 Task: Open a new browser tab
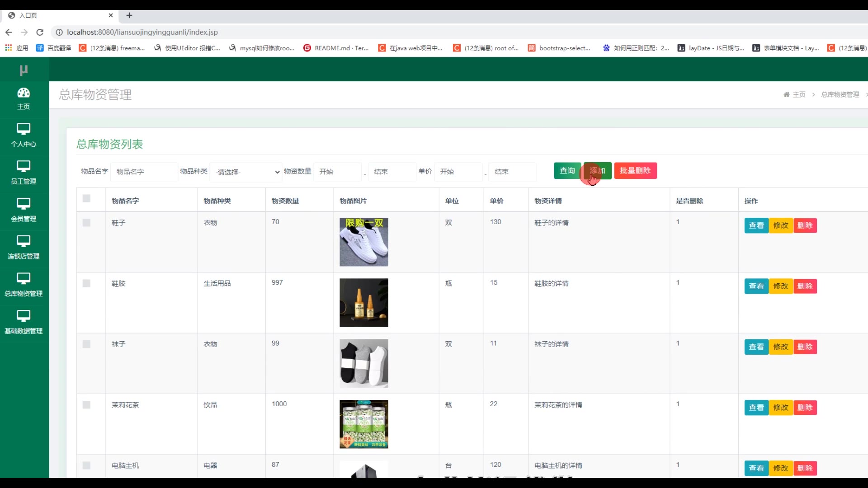129,15
